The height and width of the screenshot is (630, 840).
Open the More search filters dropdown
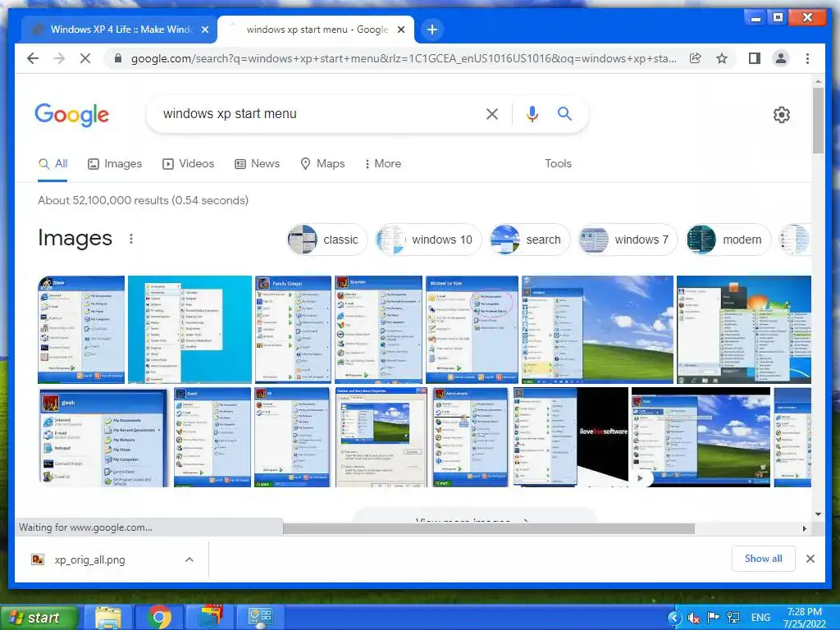point(383,163)
